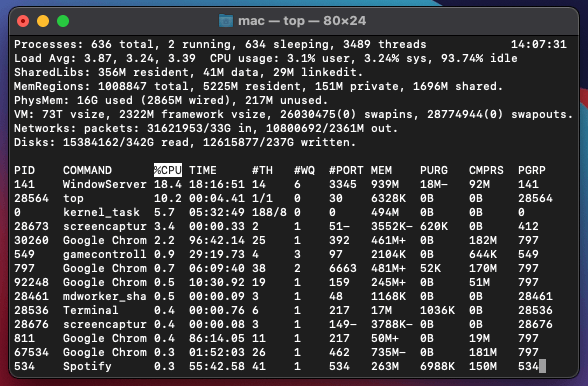Screen dimensions: 588x386
Task: Click the red close window button
Action: (x=23, y=21)
